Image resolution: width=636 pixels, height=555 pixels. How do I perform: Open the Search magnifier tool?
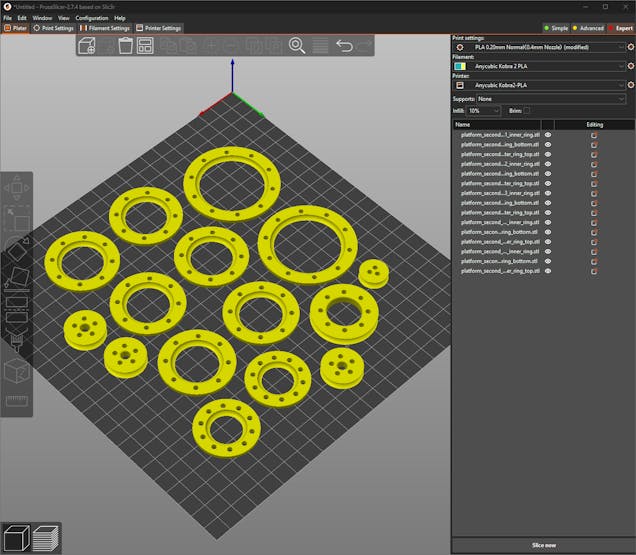point(297,46)
